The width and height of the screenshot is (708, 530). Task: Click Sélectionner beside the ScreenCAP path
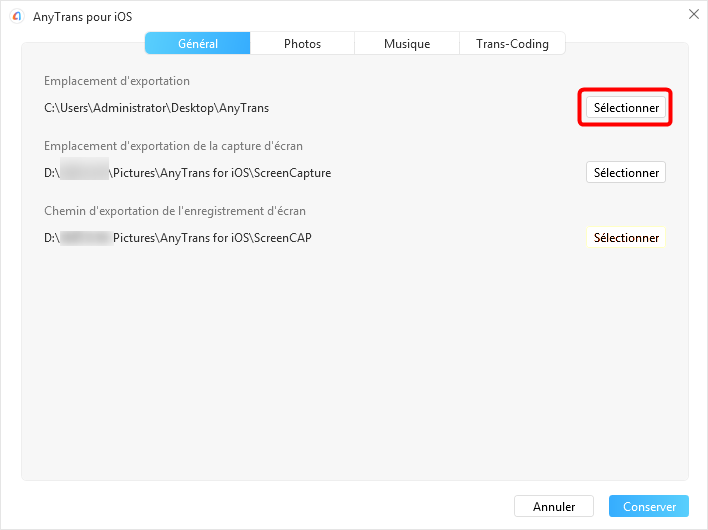(625, 238)
